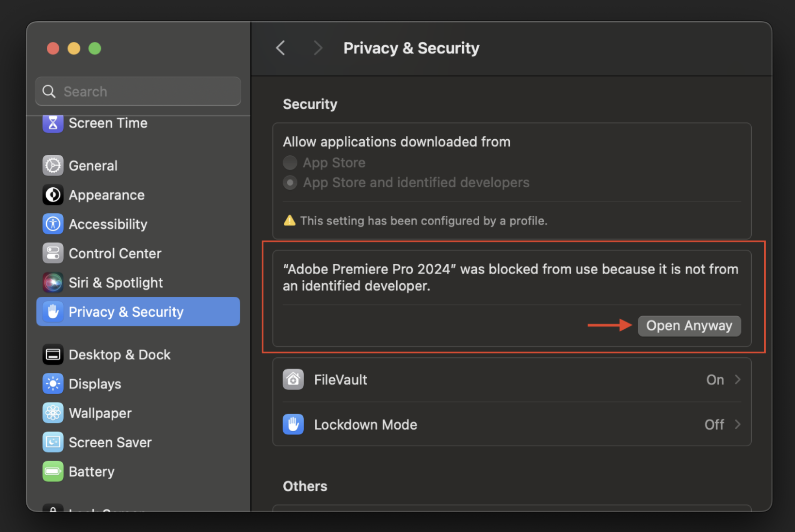Open Battery settings via its icon
Viewport: 795px width, 532px height.
pyautogui.click(x=53, y=471)
